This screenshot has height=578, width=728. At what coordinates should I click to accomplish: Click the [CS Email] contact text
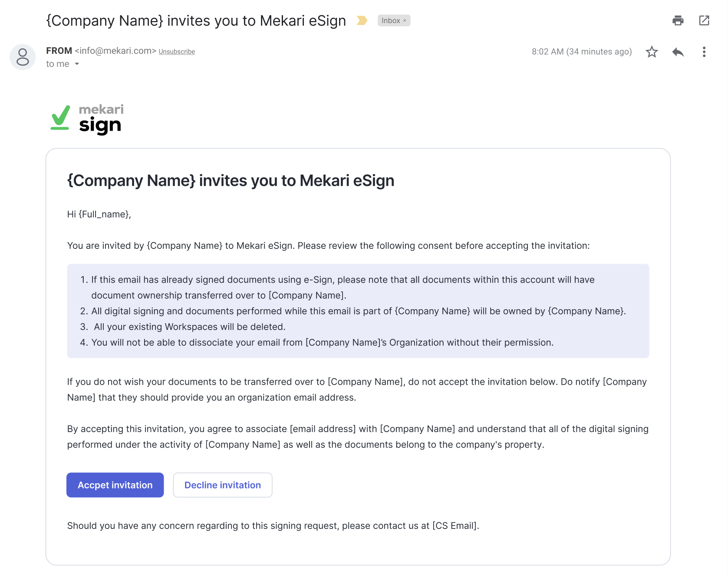click(x=455, y=526)
